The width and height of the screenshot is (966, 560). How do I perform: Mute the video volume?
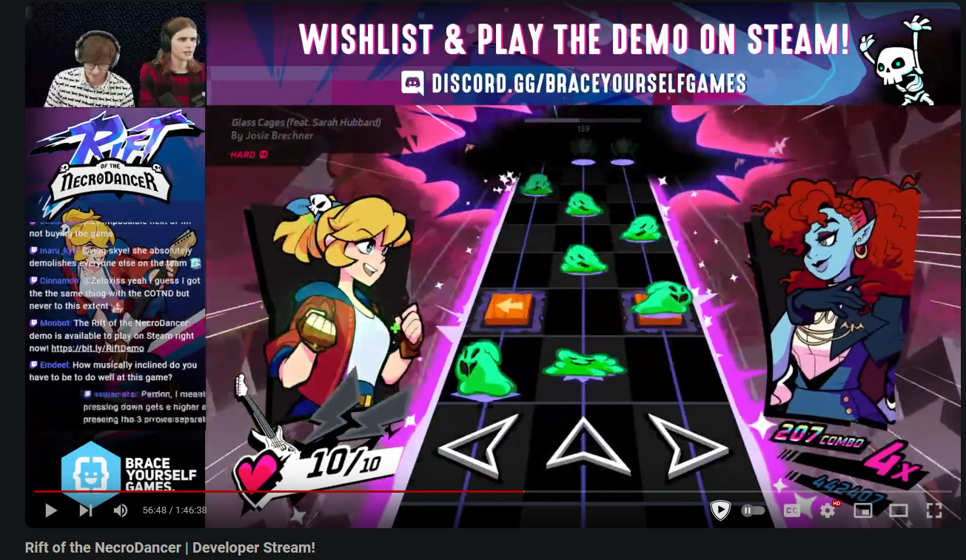click(120, 510)
